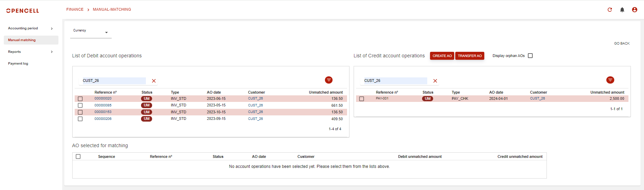Click the refresh icon in top bar
The image size is (644, 190).
[609, 10]
